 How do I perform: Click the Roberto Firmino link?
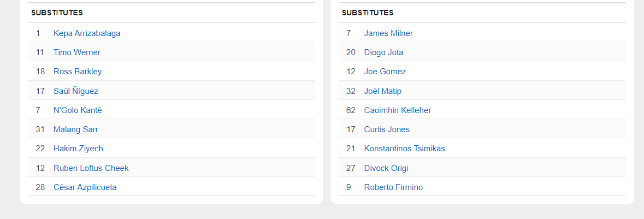click(393, 187)
